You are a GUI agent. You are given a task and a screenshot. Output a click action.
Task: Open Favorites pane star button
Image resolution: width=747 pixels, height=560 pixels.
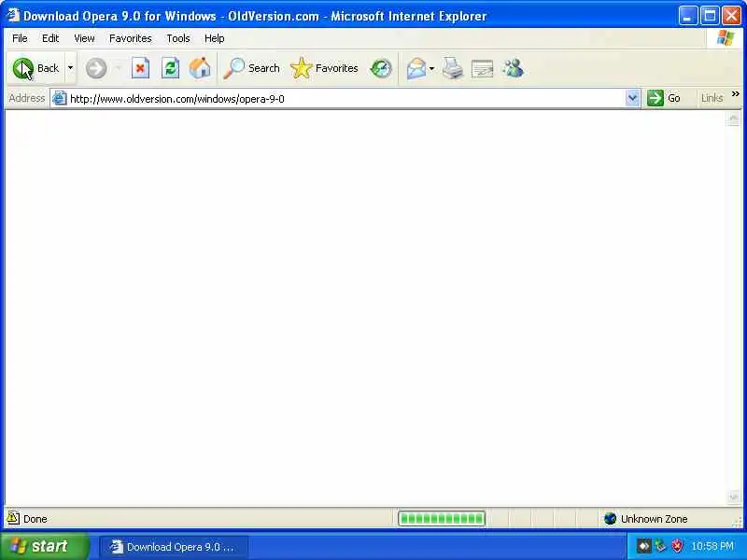(324, 68)
